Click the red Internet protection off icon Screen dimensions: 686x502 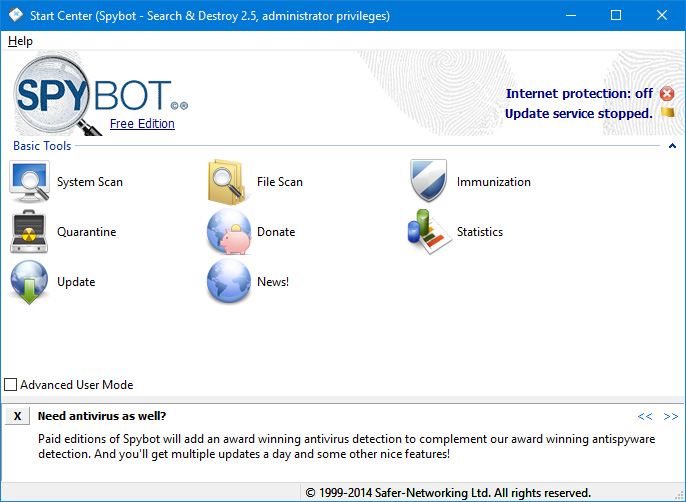point(667,94)
